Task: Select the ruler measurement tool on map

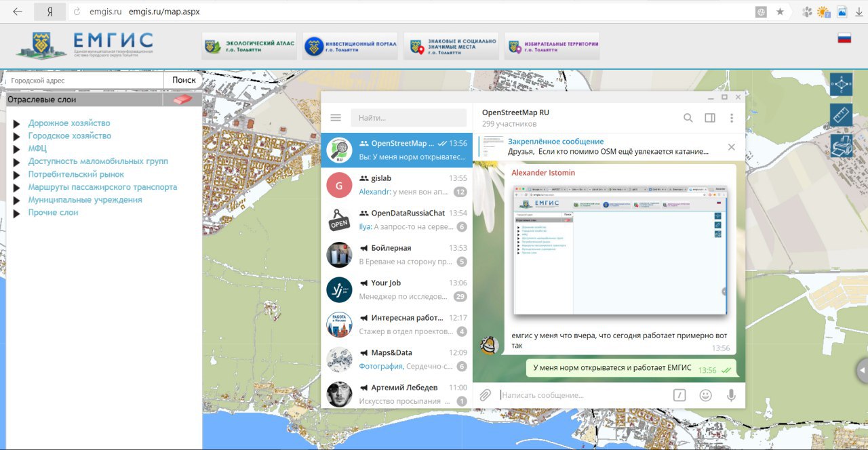Action: (841, 115)
